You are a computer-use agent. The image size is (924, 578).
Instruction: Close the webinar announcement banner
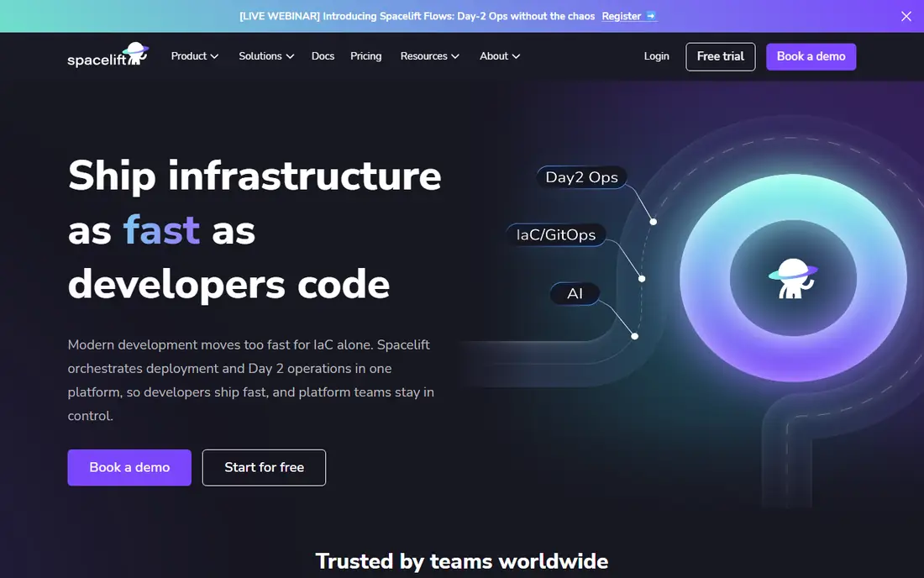[906, 17]
